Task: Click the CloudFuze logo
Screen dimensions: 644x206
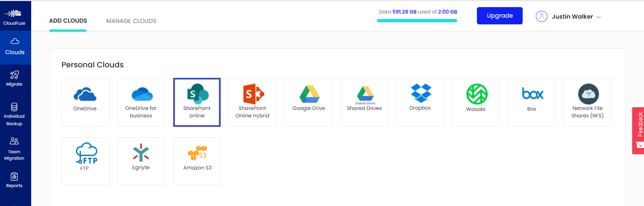Action: [x=14, y=17]
